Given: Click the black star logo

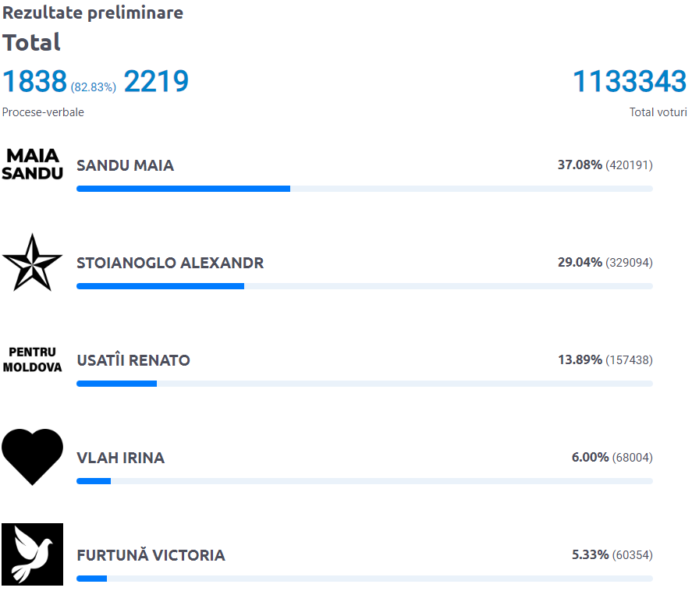Looking at the screenshot, I should [32, 262].
